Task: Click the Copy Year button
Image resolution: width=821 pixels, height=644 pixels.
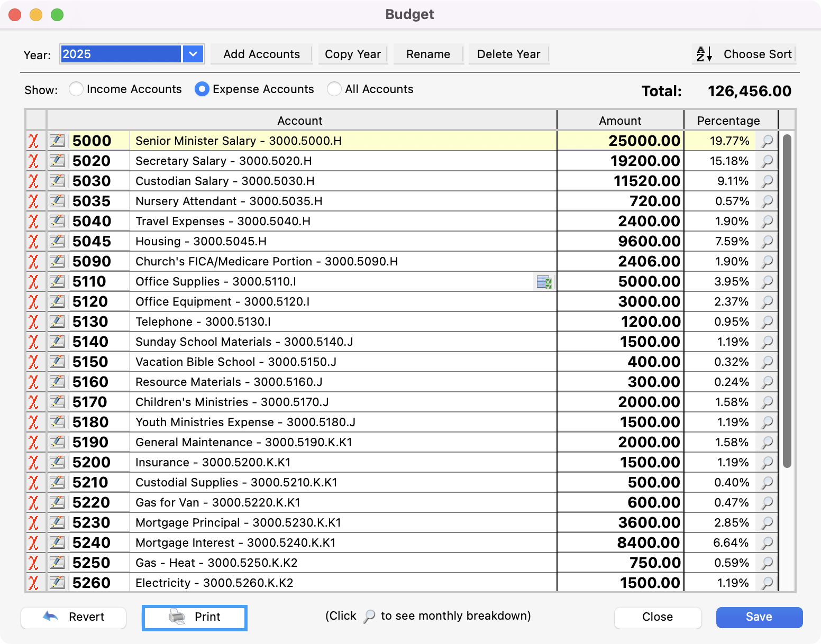Action: pyautogui.click(x=353, y=54)
